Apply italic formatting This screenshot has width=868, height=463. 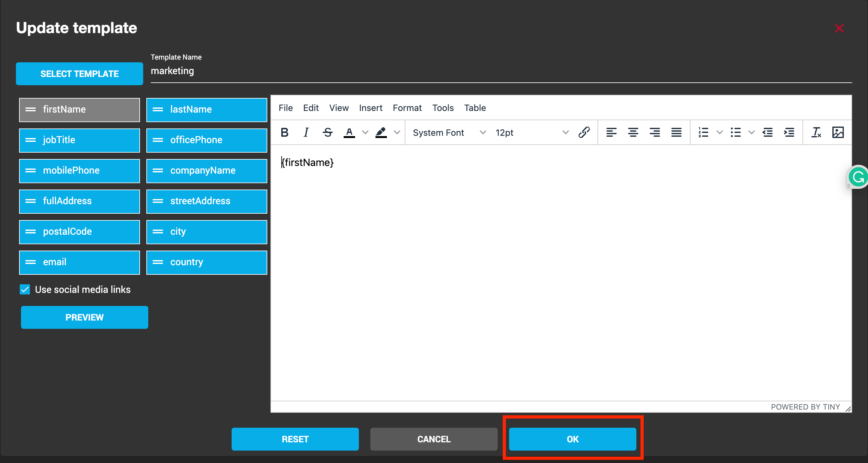click(x=306, y=132)
